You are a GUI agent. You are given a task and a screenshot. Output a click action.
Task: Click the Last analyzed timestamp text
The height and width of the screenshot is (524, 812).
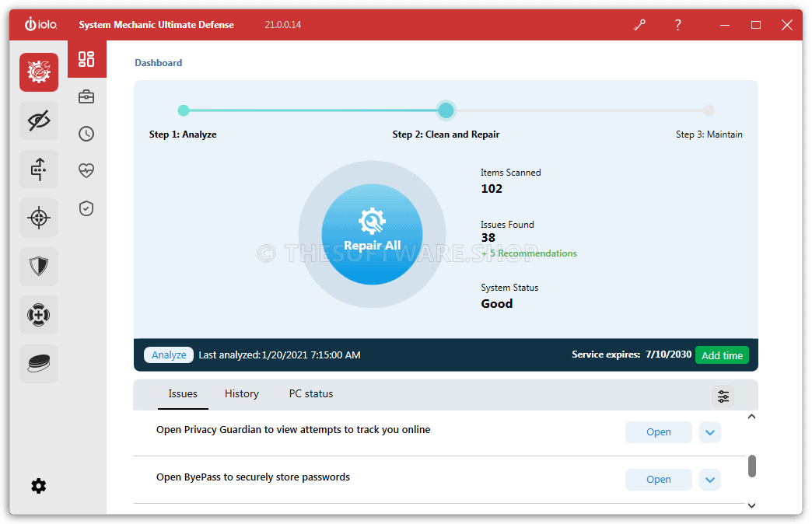pyautogui.click(x=280, y=355)
